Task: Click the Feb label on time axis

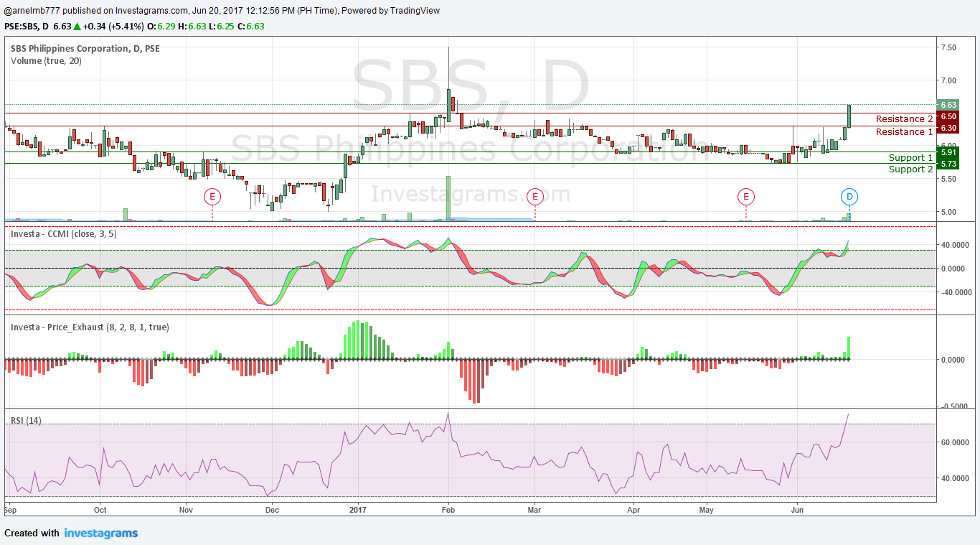Action: click(x=448, y=511)
